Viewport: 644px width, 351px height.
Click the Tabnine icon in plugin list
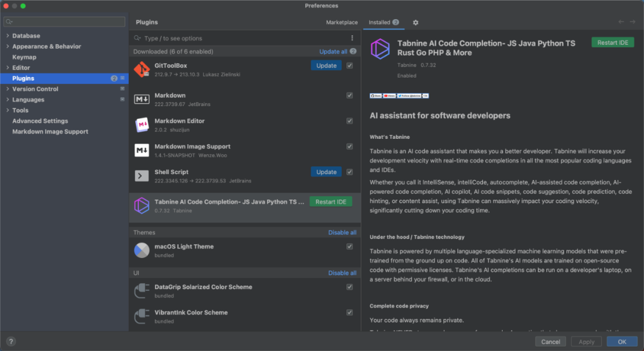pos(142,206)
